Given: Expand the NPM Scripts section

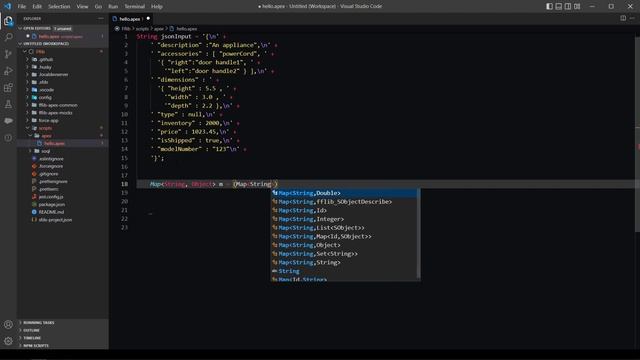Looking at the screenshot, I should click(x=63, y=345).
